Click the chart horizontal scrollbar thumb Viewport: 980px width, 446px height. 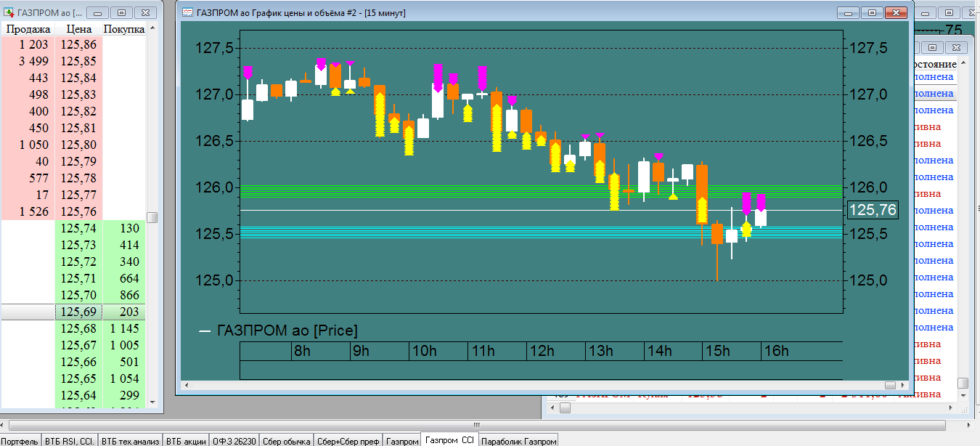(890, 385)
